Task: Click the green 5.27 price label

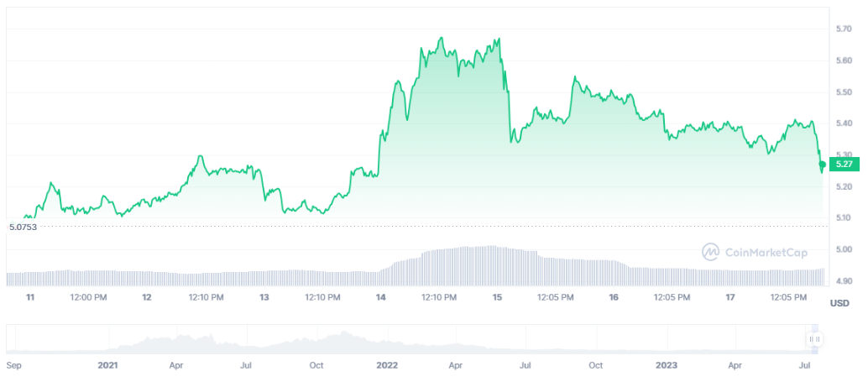Action: pyautogui.click(x=841, y=165)
